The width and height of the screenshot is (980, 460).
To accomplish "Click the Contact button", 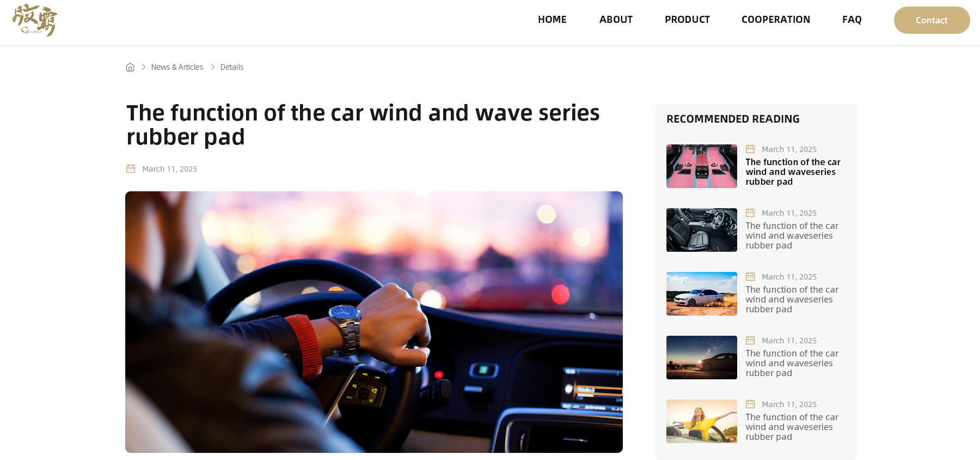I will (932, 20).
